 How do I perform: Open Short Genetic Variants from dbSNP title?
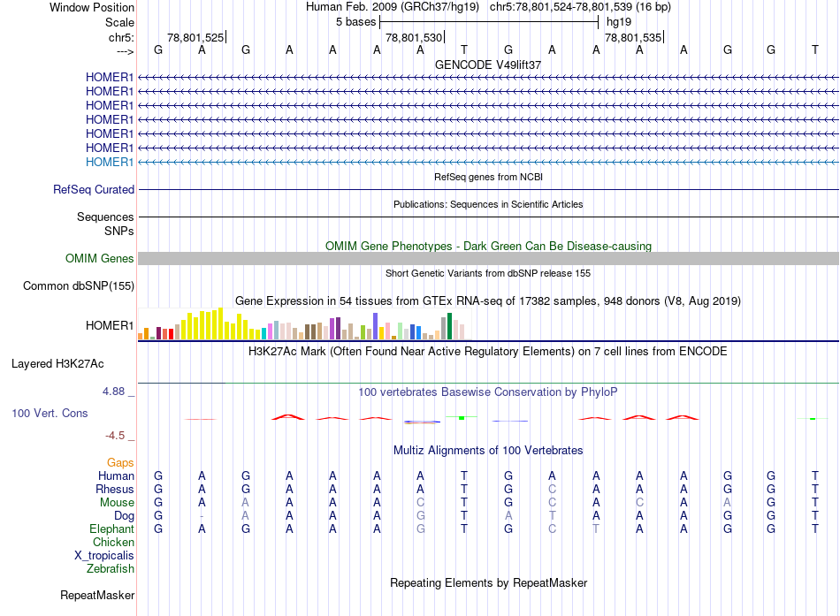488,273
